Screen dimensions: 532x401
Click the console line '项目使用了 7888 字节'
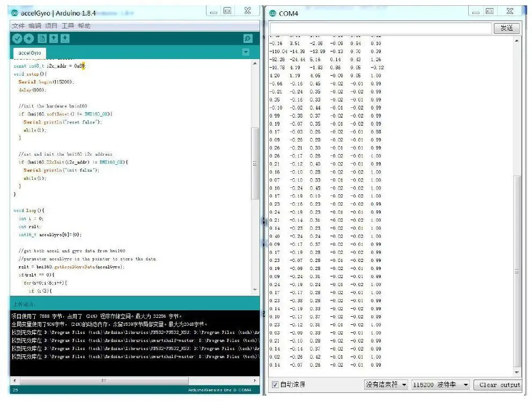(x=97, y=316)
